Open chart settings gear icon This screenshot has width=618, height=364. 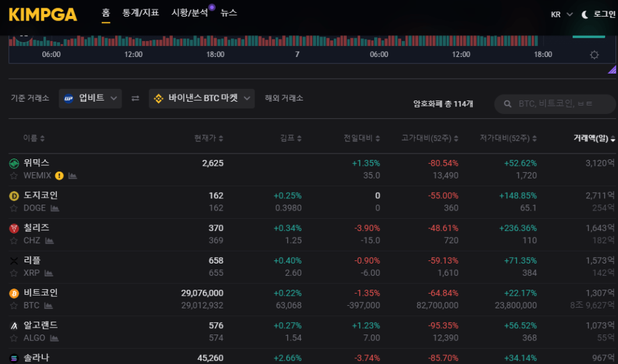coord(594,55)
